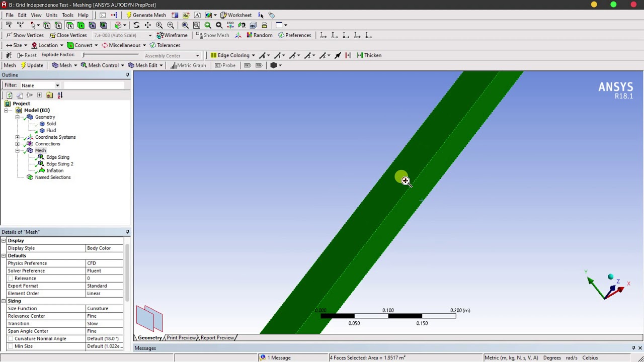Screen dimensions: 644x362
Task: Pin the Outline panel
Action: [x=127, y=75]
